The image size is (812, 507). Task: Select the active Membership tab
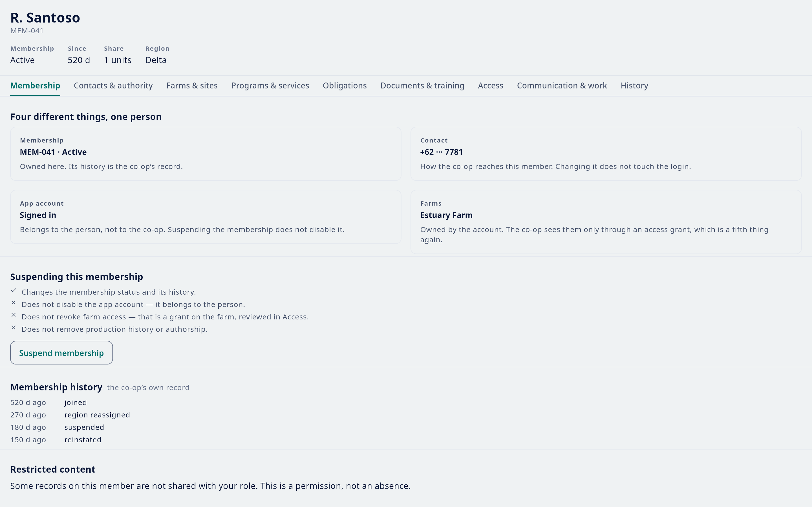pyautogui.click(x=35, y=86)
